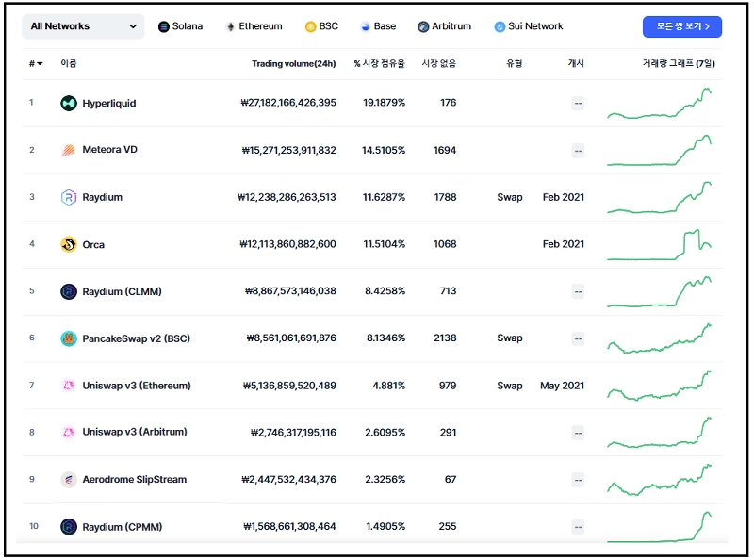The width and height of the screenshot is (754, 560).
Task: Click the Sui Network droplet icon
Action: (x=500, y=27)
